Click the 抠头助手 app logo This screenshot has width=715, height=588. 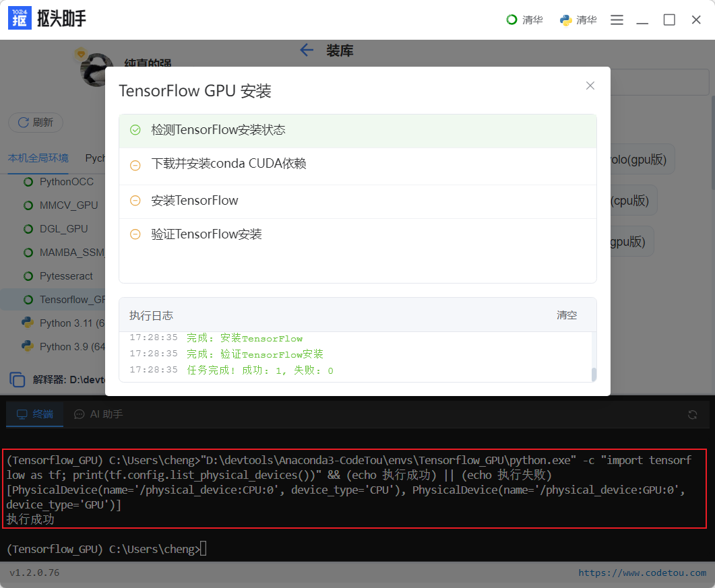20,18
